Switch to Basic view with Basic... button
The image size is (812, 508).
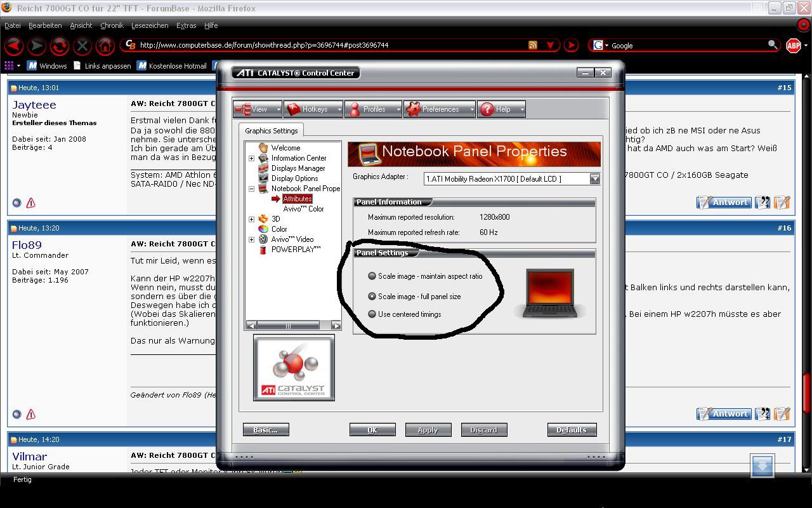pos(266,430)
